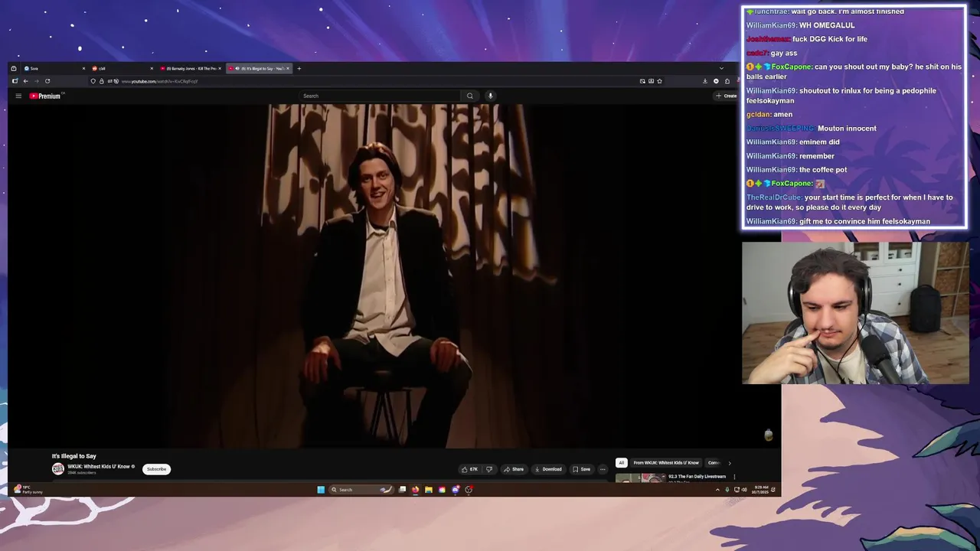Like the video with 67K thumbs up
This screenshot has width=980, height=551.
[x=469, y=469]
